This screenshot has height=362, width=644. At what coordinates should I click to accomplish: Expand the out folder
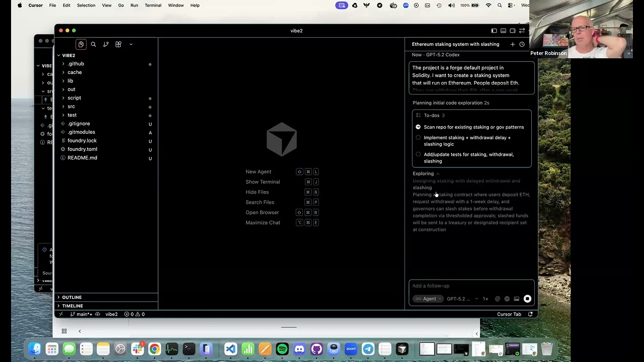[x=71, y=89]
